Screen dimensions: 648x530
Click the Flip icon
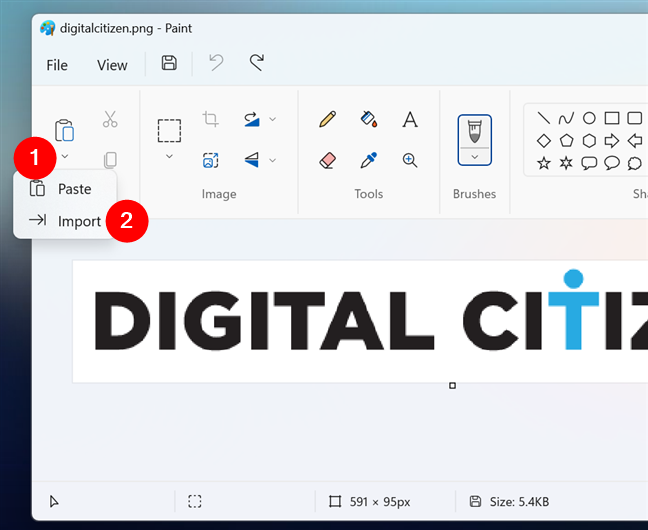(252, 160)
